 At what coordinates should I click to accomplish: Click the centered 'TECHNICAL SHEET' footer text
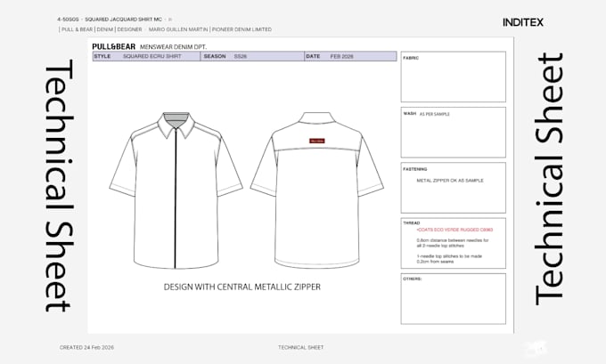tap(300, 347)
